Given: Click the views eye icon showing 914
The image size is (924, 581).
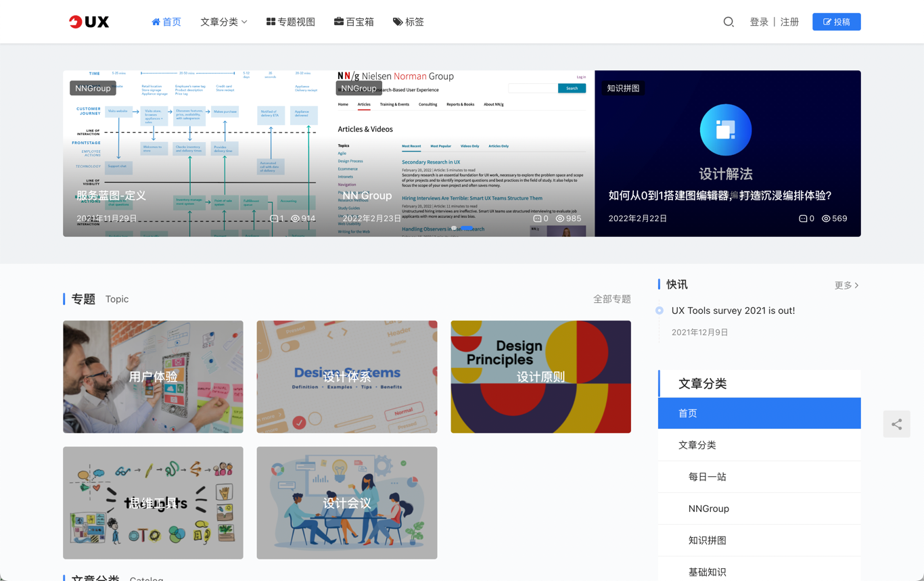Looking at the screenshot, I should 295,218.
